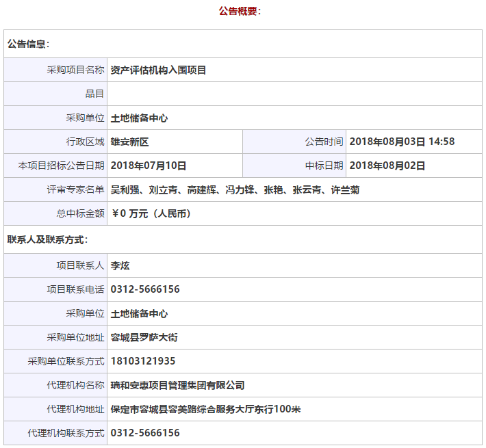Click phone number in 代理机构联系方式 row
Image resolution: width=486 pixels, height=448 pixels.
(x=145, y=433)
